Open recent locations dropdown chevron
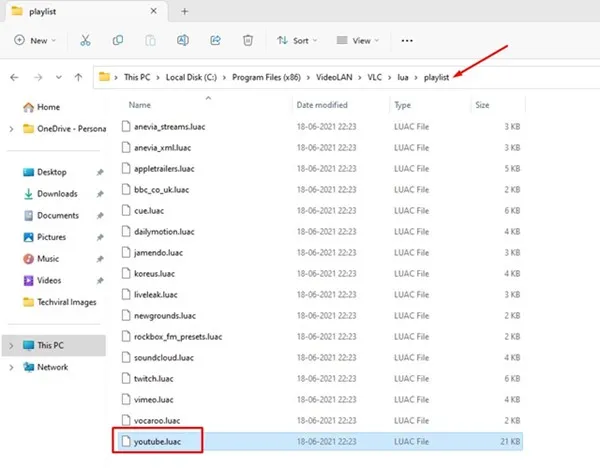Image resolution: width=600 pixels, height=468 pixels. coord(59,77)
